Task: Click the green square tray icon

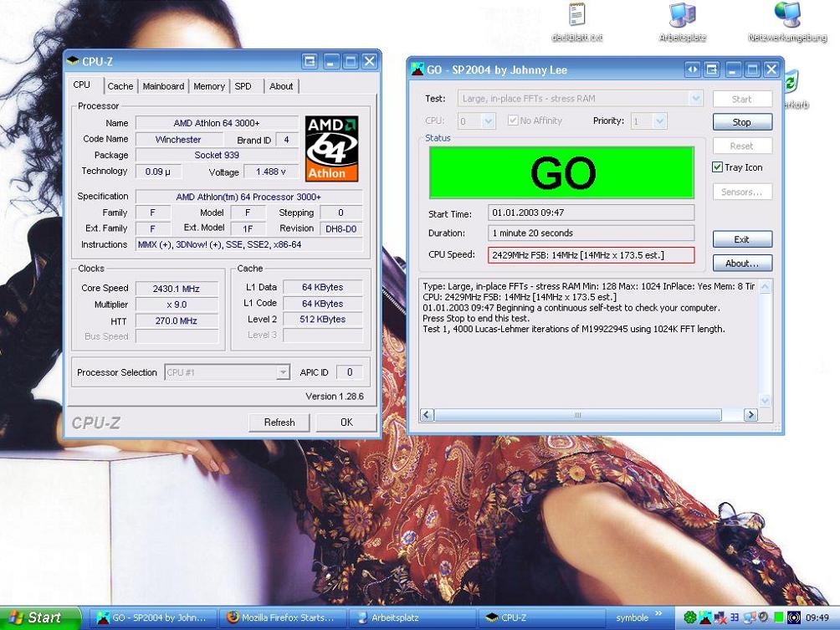Action: point(779,617)
